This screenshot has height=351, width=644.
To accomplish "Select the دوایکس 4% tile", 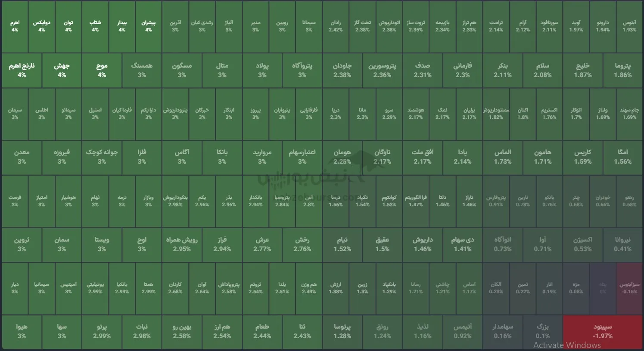I will [42, 26].
